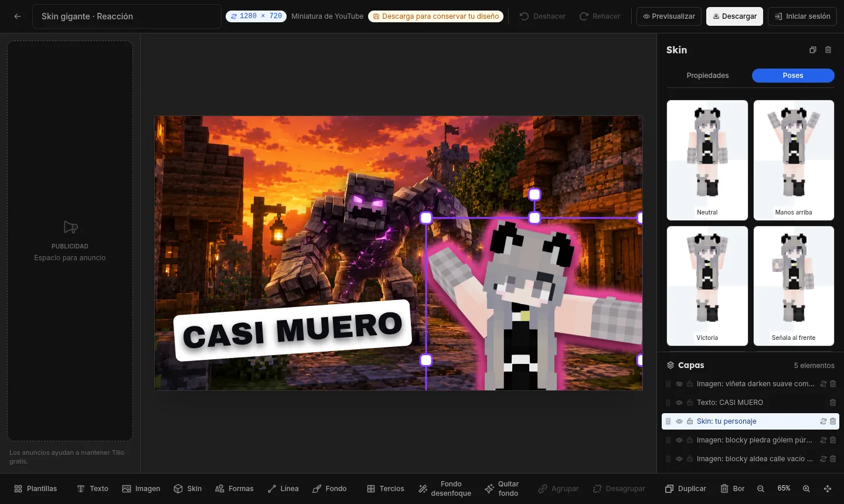Apply the 'Señala al frente' pose

coord(794,286)
